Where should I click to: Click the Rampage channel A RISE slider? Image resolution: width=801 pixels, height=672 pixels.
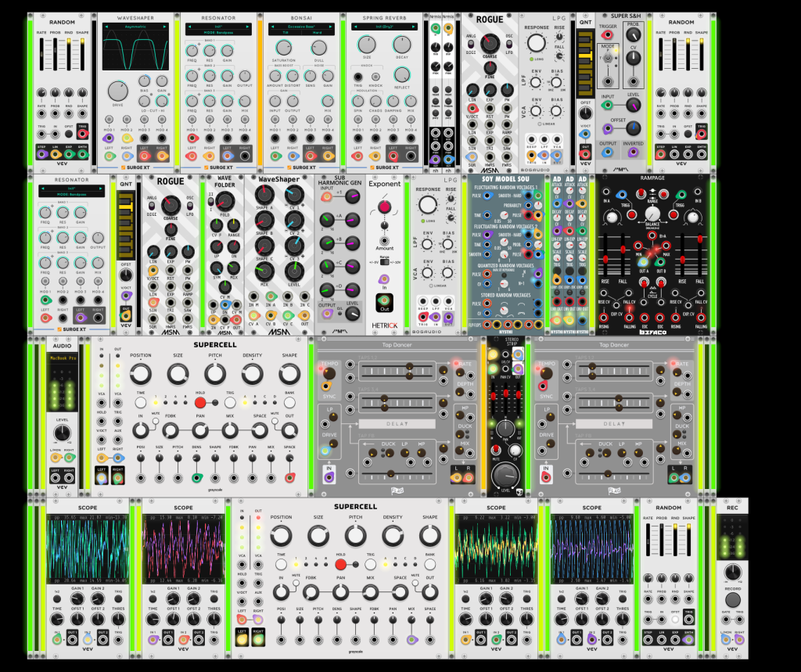(606, 253)
